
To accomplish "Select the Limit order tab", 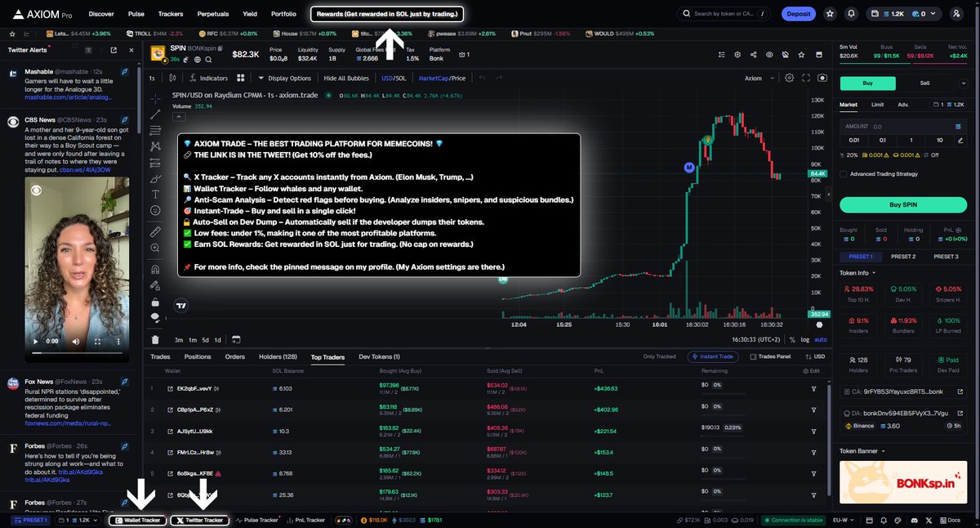I will pos(877,105).
